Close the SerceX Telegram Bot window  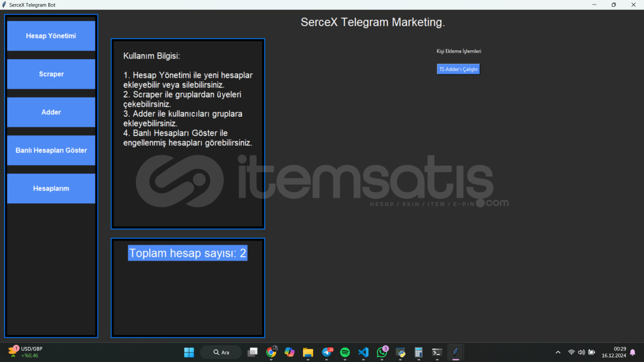click(x=633, y=5)
